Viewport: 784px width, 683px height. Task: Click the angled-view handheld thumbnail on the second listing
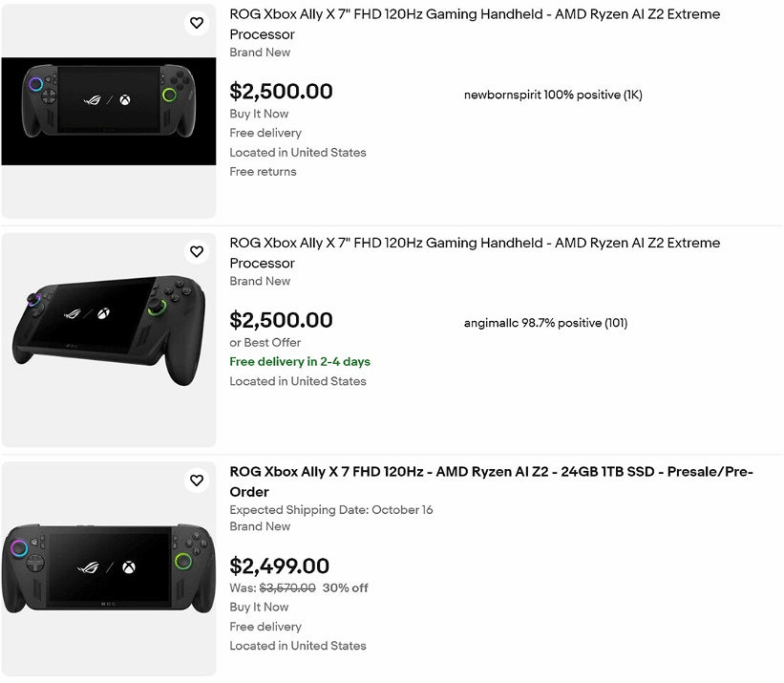click(x=108, y=339)
